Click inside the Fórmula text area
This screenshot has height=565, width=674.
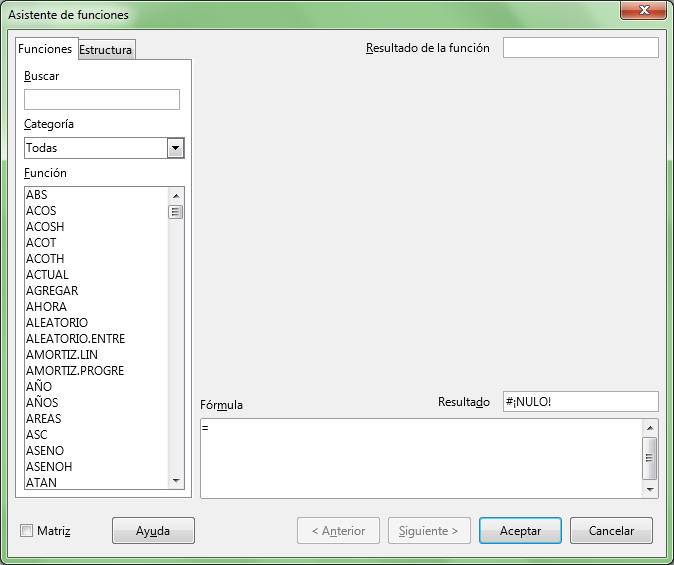tap(420, 458)
